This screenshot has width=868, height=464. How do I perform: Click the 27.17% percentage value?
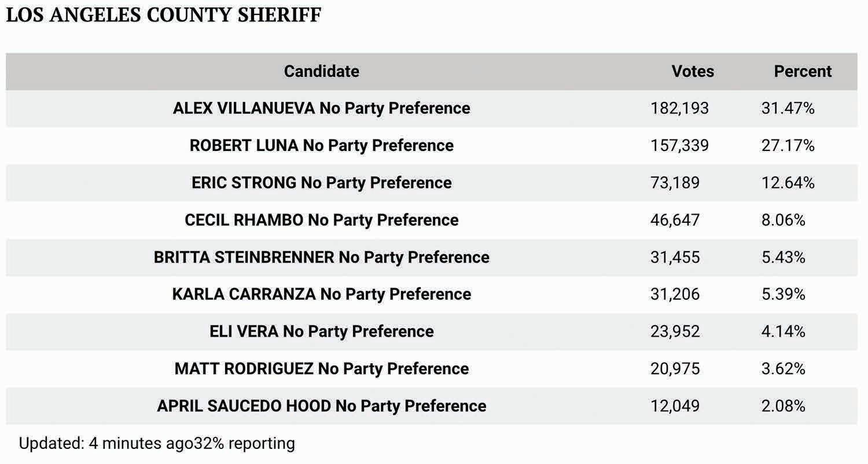point(788,145)
